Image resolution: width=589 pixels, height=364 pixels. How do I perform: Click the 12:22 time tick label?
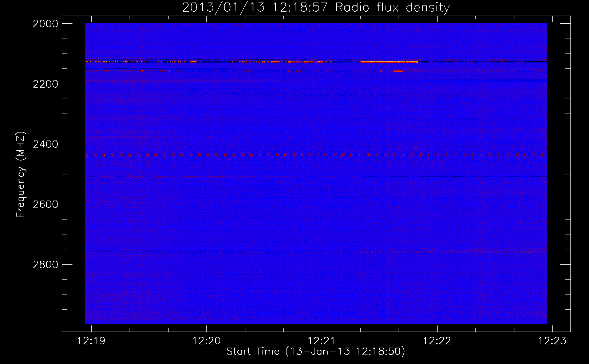tap(437, 341)
